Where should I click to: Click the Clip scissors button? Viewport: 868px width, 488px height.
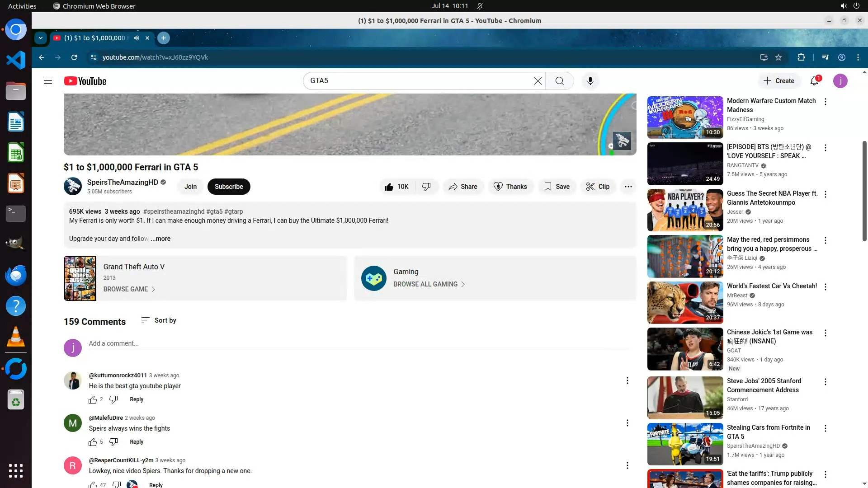pos(598,187)
